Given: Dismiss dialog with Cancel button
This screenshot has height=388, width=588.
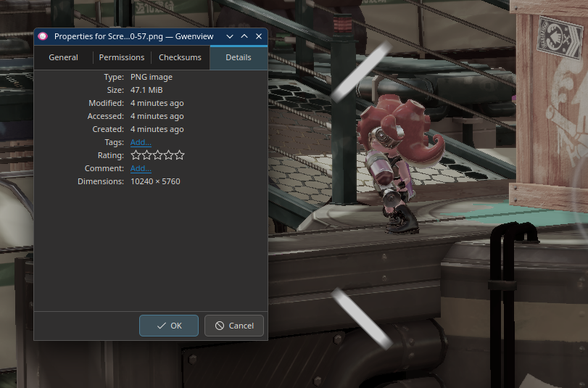Looking at the screenshot, I should pos(234,326).
